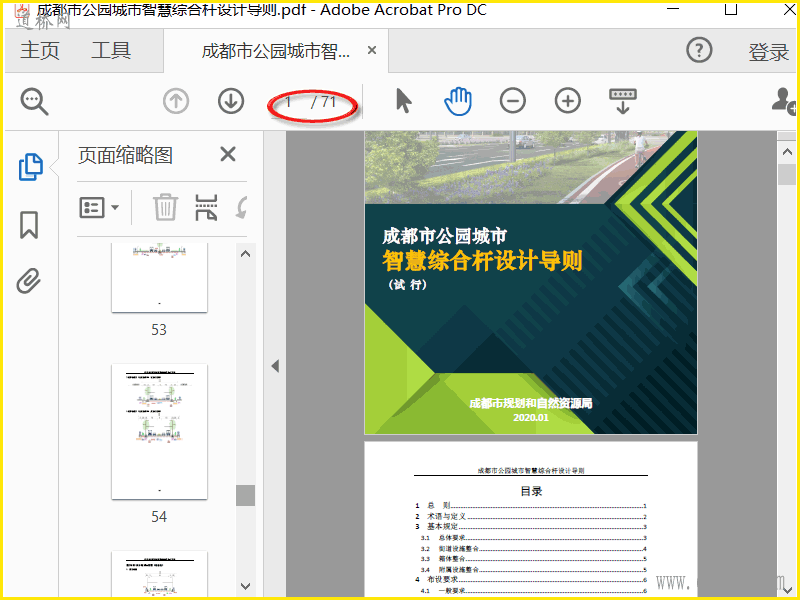800x600 pixels.
Task: Click the page label 54
Action: (x=159, y=517)
